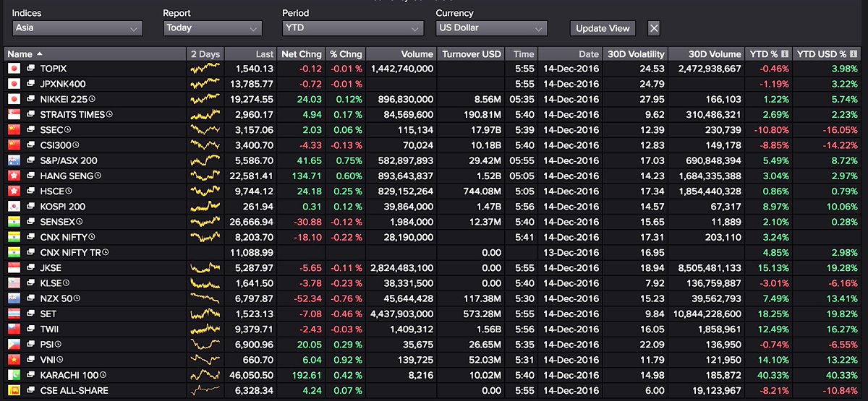Click the clock icon after CNX NIFTY TR
This screenshot has height=401, width=868.
(x=105, y=252)
